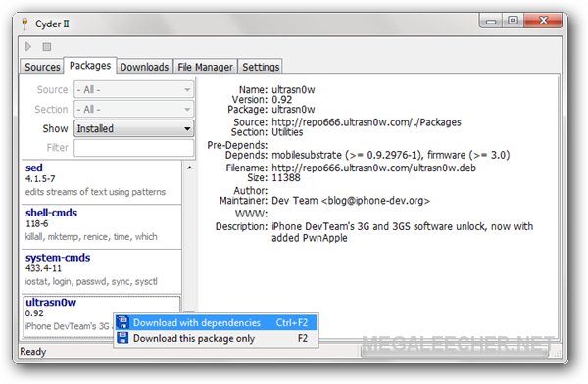588x384 pixels.
Task: Expand the Show dropdown set to Installed
Action: pos(134,128)
